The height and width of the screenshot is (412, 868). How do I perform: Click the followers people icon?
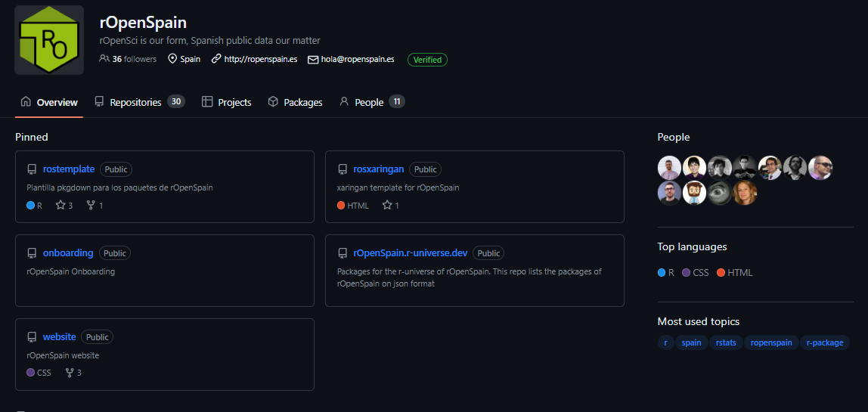coord(104,59)
